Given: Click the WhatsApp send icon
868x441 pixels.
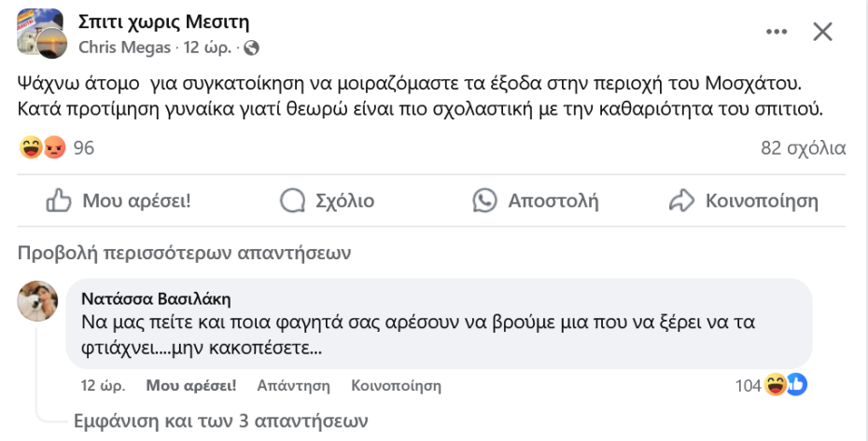Looking at the screenshot, I should [485, 200].
